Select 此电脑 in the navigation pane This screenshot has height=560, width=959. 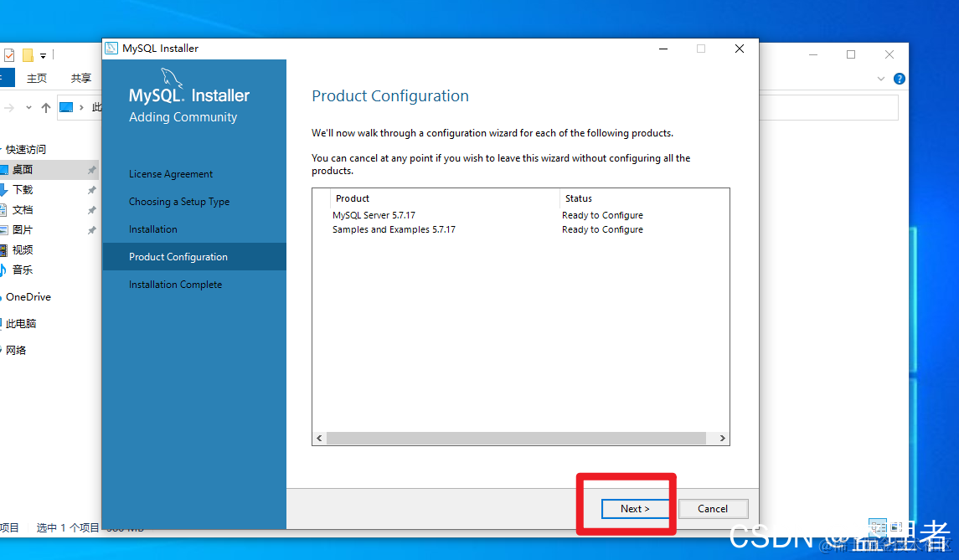pyautogui.click(x=21, y=323)
